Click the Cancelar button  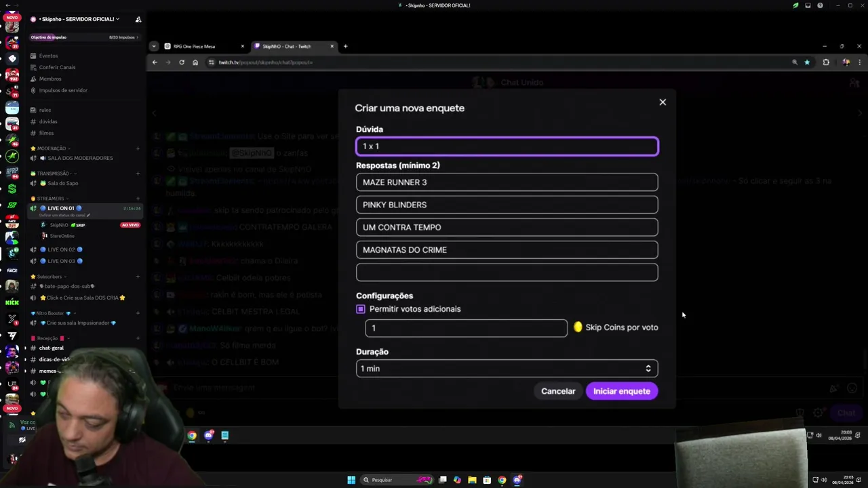558,391
